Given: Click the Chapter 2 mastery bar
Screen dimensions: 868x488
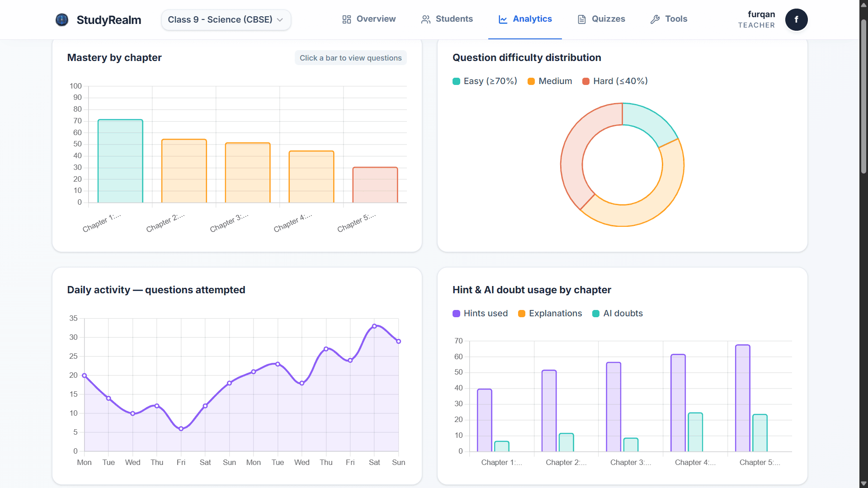Looking at the screenshot, I should tap(184, 171).
